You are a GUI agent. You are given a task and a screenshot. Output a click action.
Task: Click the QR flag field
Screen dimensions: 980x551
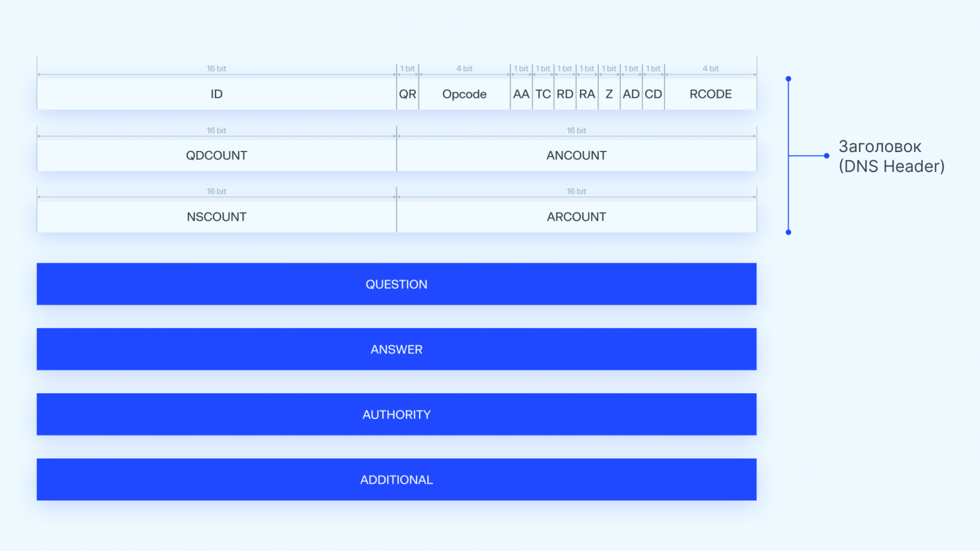tap(407, 94)
